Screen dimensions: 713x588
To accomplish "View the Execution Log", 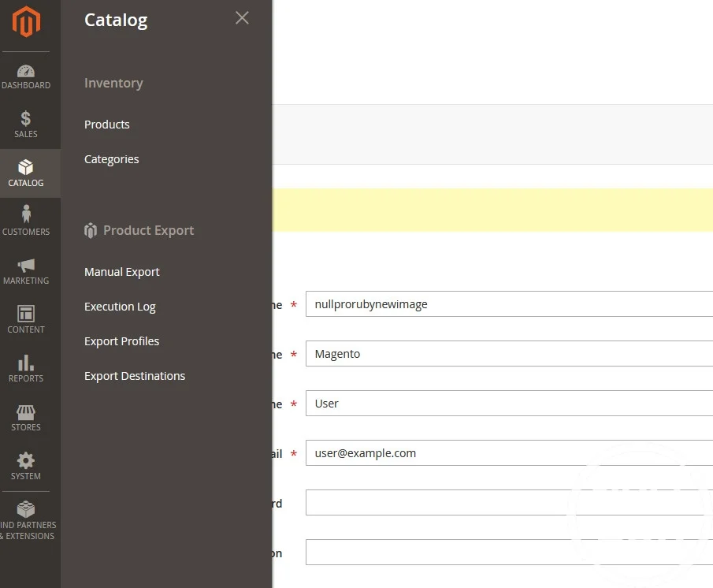I will click(x=120, y=307).
